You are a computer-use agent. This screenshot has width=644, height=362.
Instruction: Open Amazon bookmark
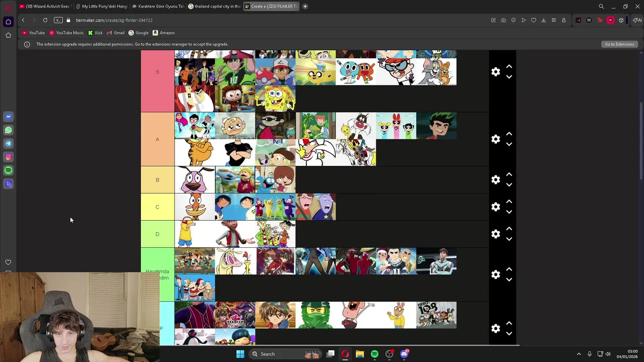pos(164,33)
